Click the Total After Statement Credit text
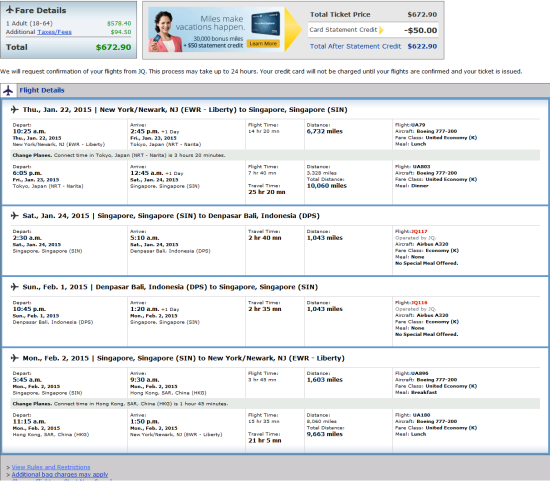Screen dimensions: 550x481 click(x=355, y=46)
